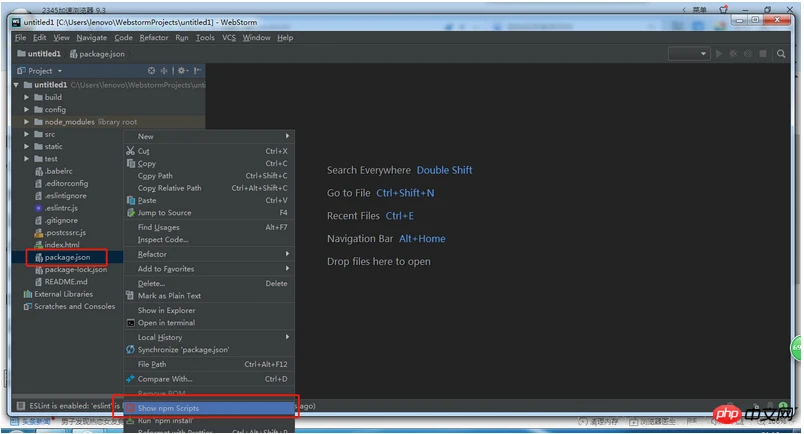Expand the static folder
This screenshot has width=804, height=434.
[26, 146]
